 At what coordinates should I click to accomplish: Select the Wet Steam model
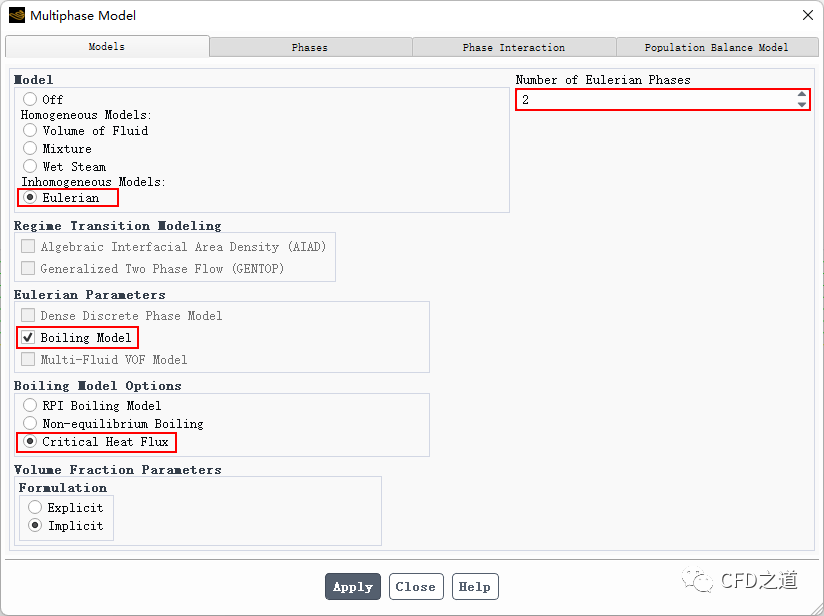[30, 166]
